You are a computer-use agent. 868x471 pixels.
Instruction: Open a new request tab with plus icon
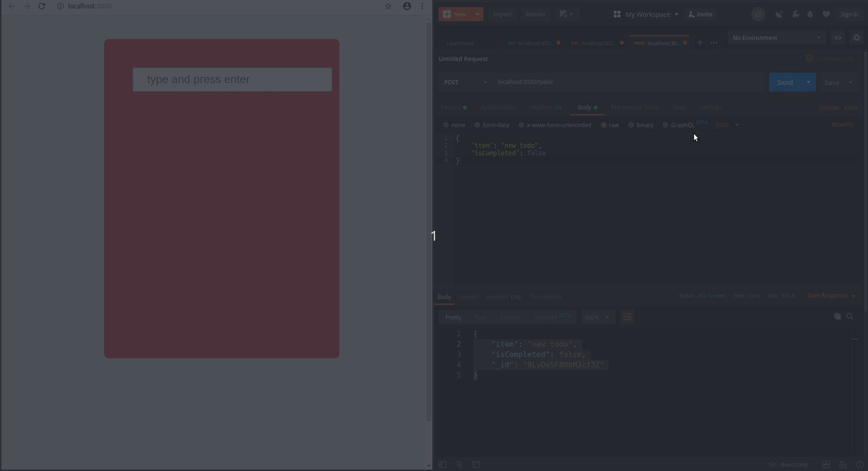(700, 43)
